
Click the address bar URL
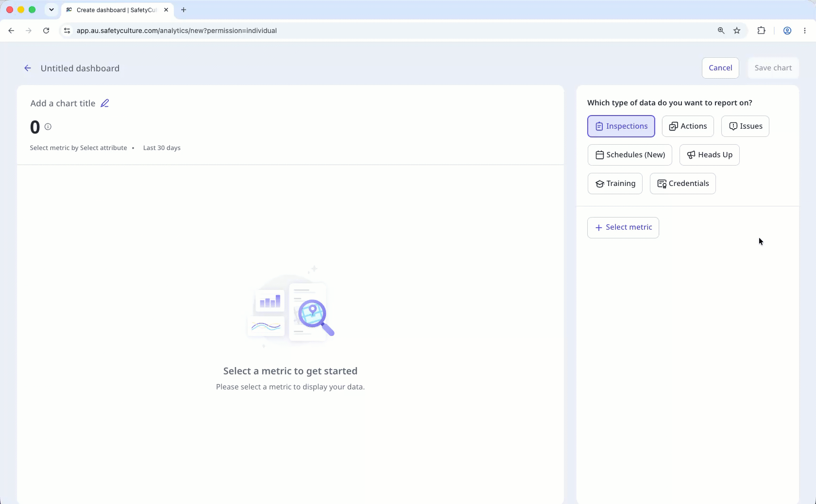tap(177, 31)
